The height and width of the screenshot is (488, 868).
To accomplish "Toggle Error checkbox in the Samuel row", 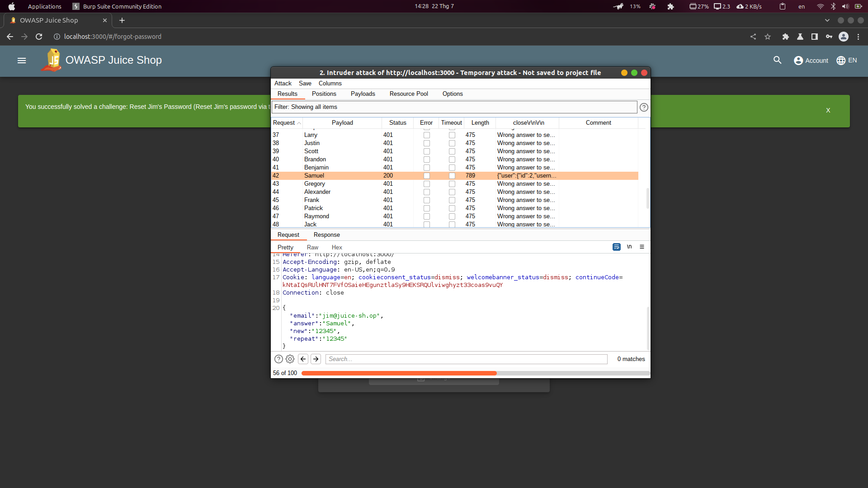I will [427, 176].
